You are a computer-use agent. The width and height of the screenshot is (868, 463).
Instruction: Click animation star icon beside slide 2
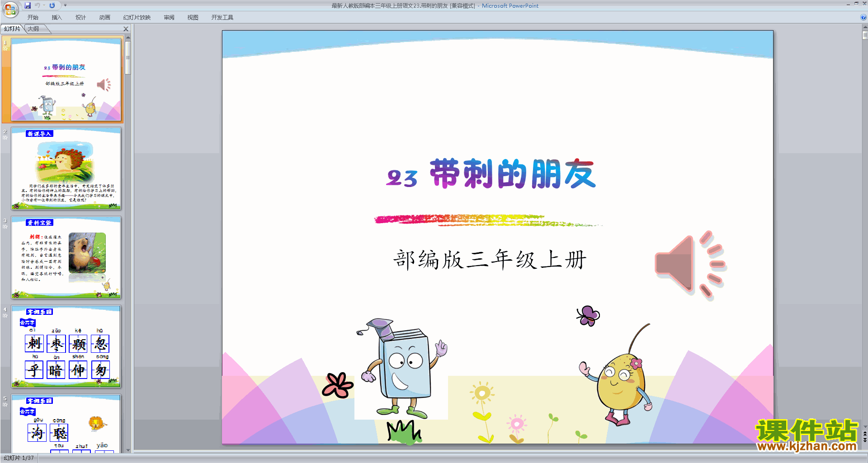[x=5, y=137]
